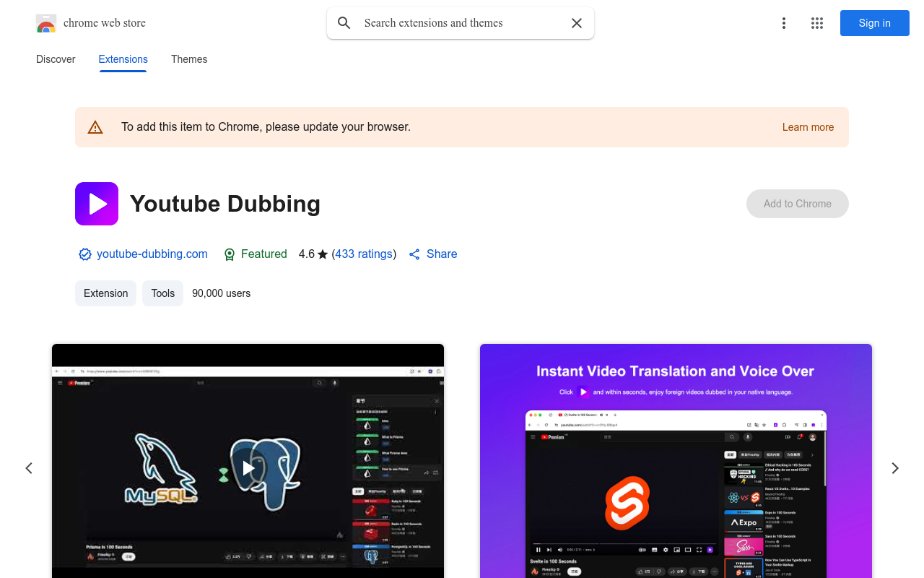
Task: Switch to the Themes tab
Action: click(x=189, y=59)
